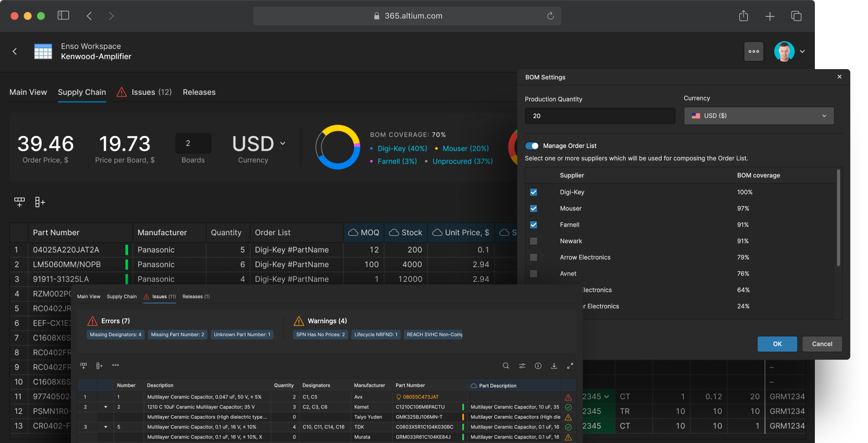This screenshot has width=868, height=443.
Task: Switch to Main View tab
Action: coord(28,92)
